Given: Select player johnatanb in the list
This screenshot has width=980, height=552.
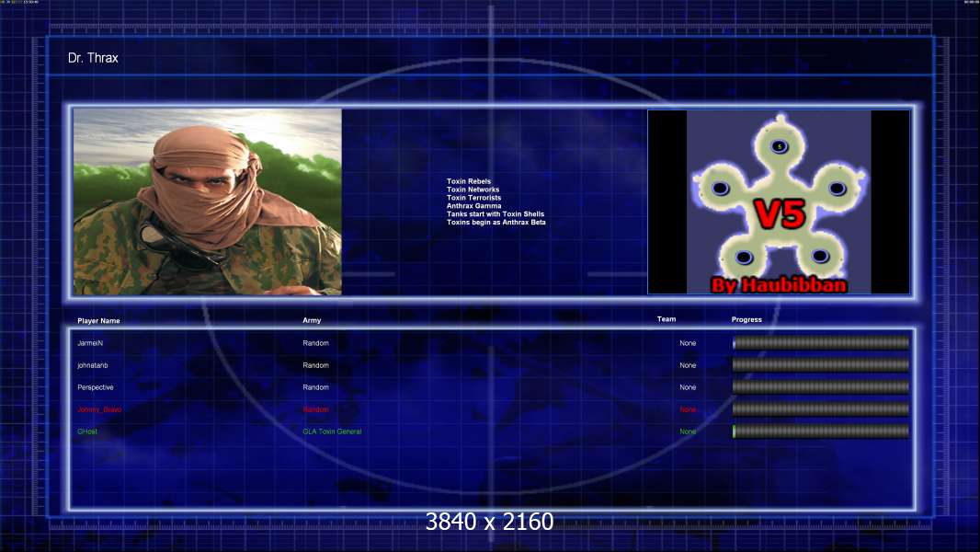Looking at the screenshot, I should click(93, 365).
